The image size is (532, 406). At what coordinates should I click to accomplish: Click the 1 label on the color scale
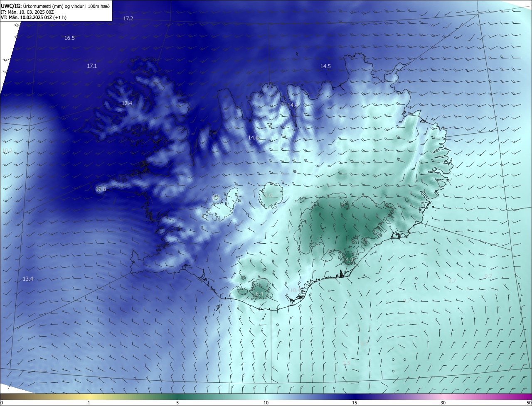[89, 403]
